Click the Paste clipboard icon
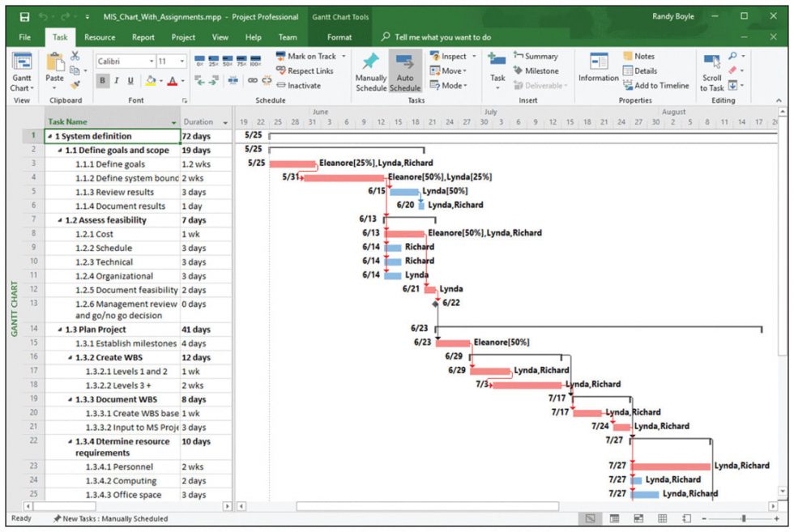 click(x=55, y=62)
